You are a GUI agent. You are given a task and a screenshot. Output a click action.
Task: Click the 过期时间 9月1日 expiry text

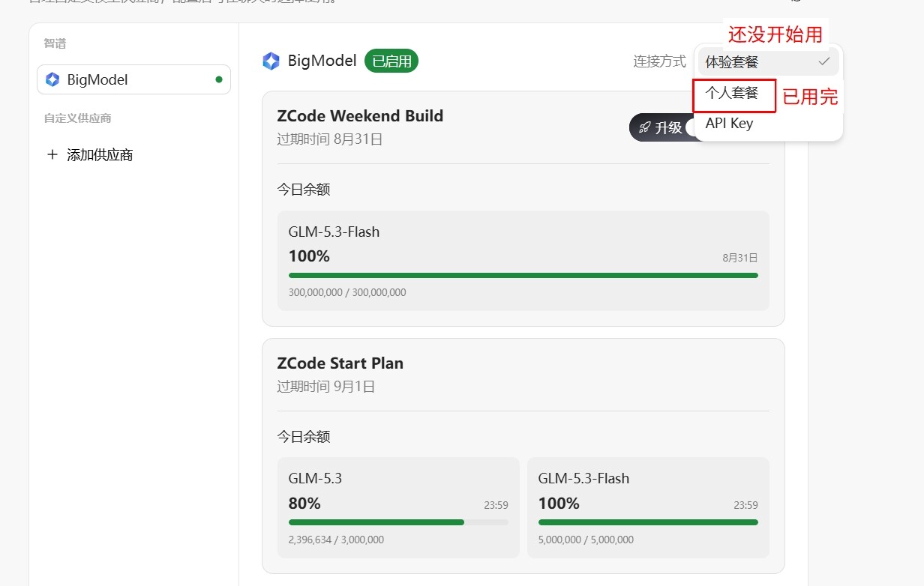(326, 387)
